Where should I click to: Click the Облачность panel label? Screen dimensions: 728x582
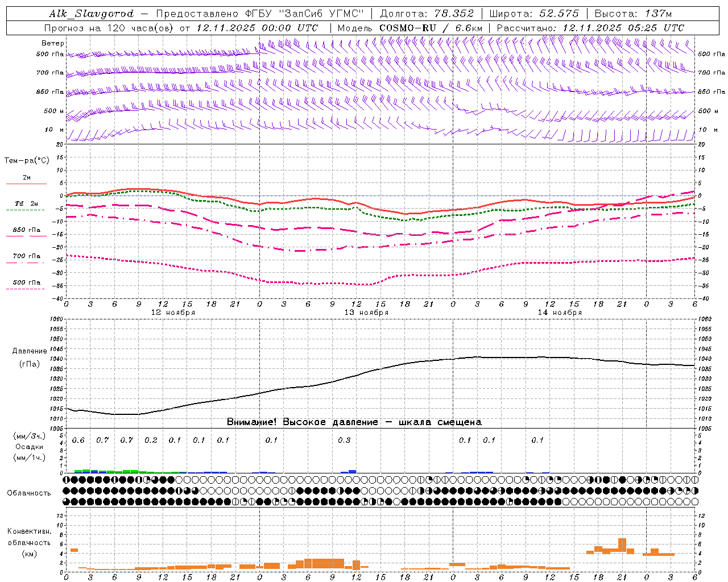coord(29,493)
